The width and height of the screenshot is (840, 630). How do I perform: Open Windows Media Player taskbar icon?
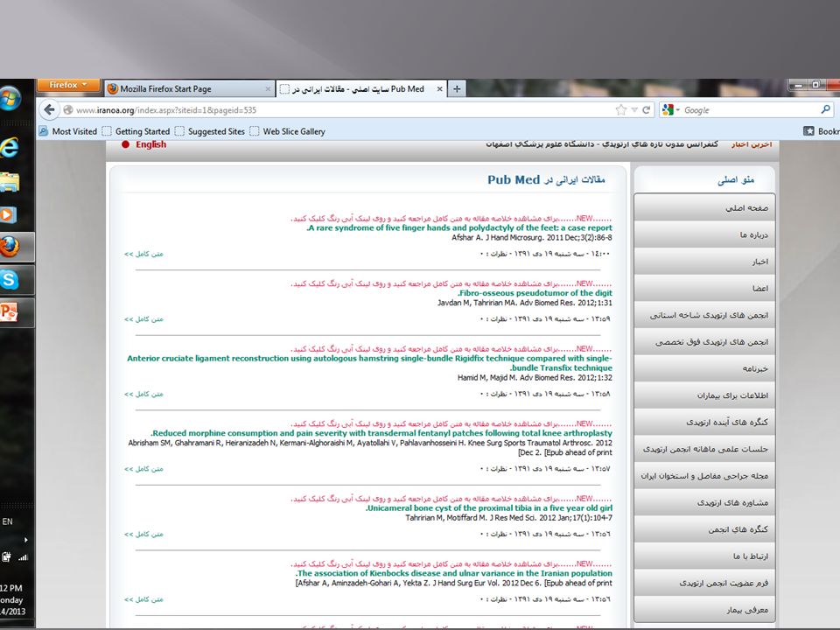pyautogui.click(x=9, y=215)
